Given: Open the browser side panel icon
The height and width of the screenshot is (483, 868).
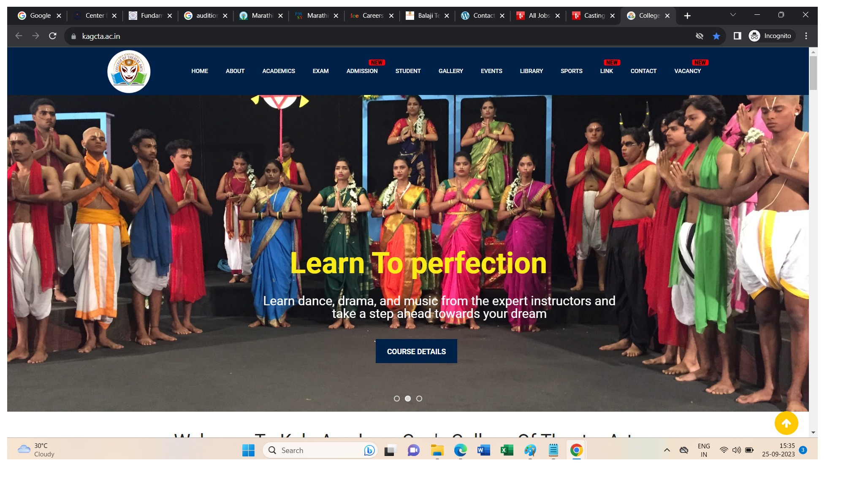Looking at the screenshot, I should [x=737, y=36].
